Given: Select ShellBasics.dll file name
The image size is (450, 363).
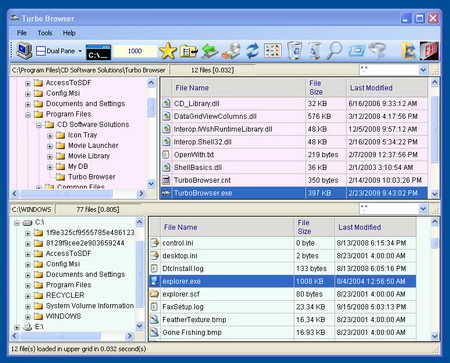Looking at the screenshot, I should click(x=198, y=167).
